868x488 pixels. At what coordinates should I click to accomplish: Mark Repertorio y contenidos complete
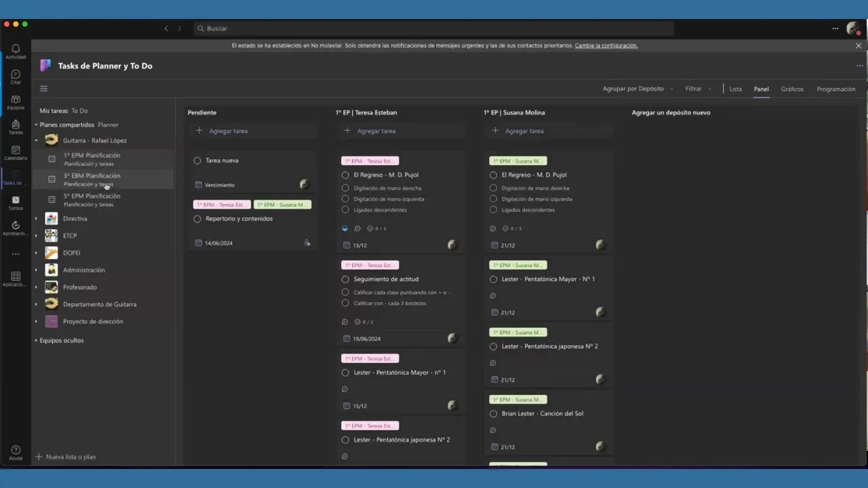197,219
